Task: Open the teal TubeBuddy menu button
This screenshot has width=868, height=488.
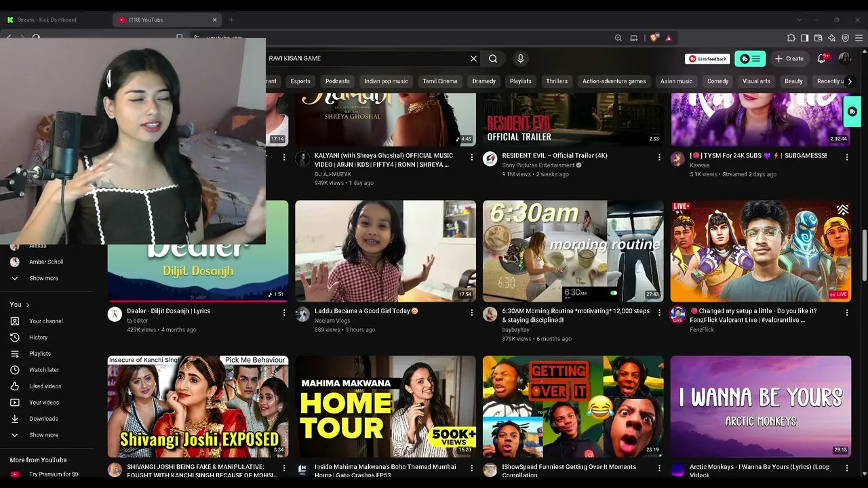Action: click(750, 59)
